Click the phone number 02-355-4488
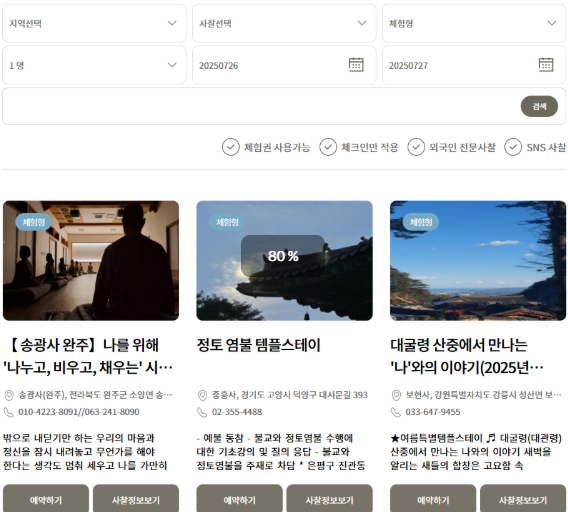 pos(237,412)
